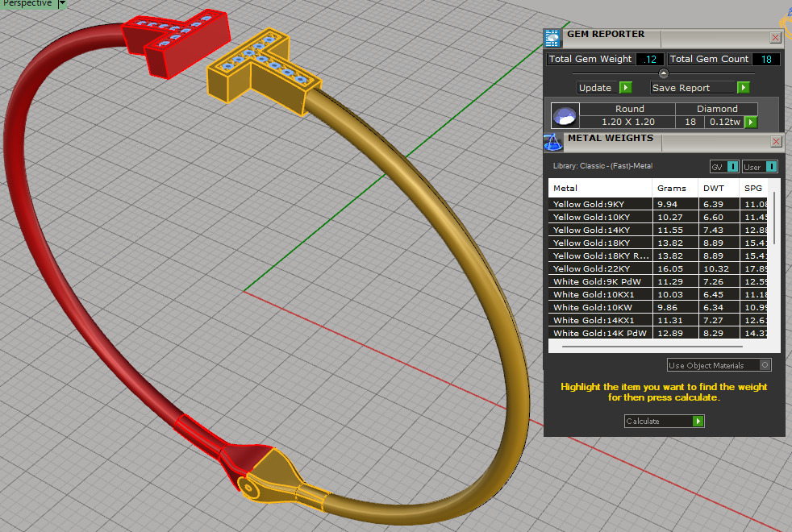Click the Gem Reporter panel icon

(x=552, y=39)
